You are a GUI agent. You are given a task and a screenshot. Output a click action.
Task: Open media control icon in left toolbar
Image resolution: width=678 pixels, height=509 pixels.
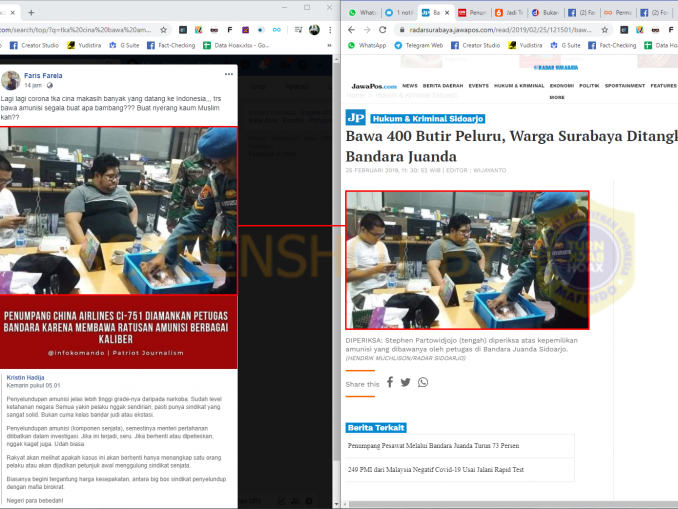[298, 30]
